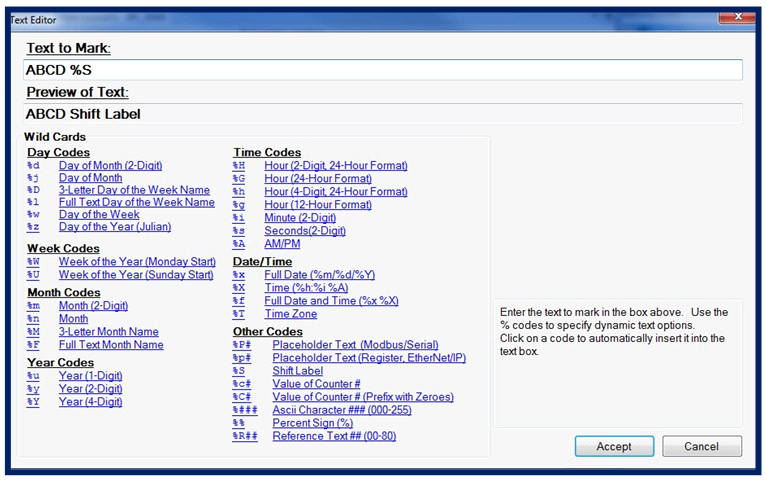
Task: Click the Cancel button
Action: [702, 446]
